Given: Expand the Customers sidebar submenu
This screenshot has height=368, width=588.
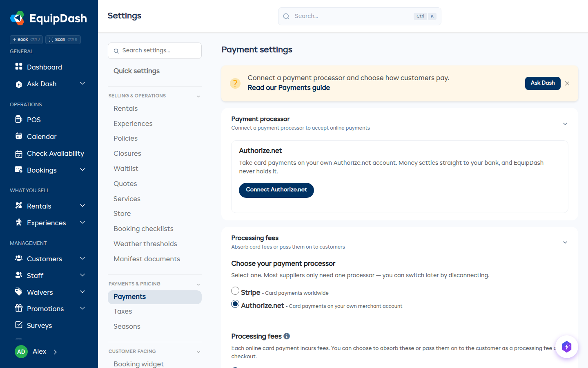Looking at the screenshot, I should (82, 258).
